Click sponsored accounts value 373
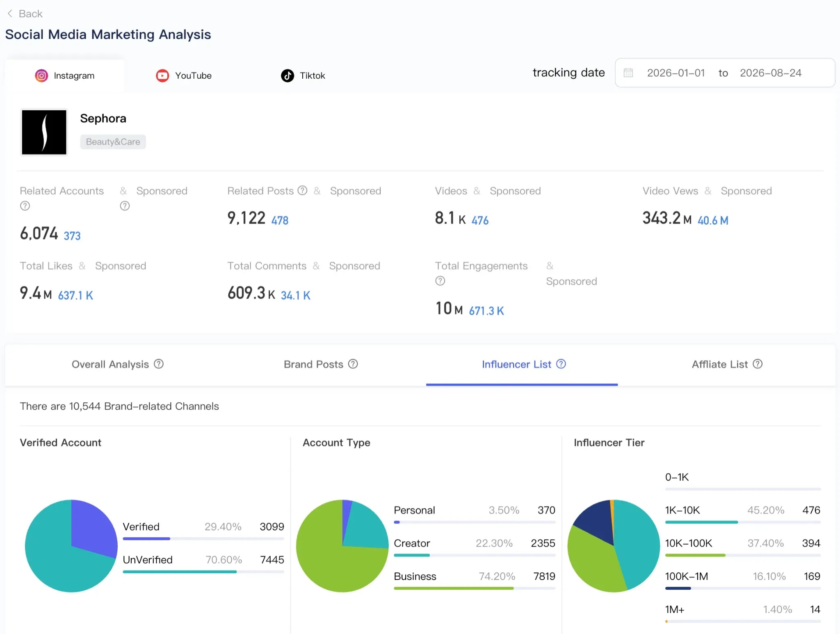 click(x=72, y=236)
